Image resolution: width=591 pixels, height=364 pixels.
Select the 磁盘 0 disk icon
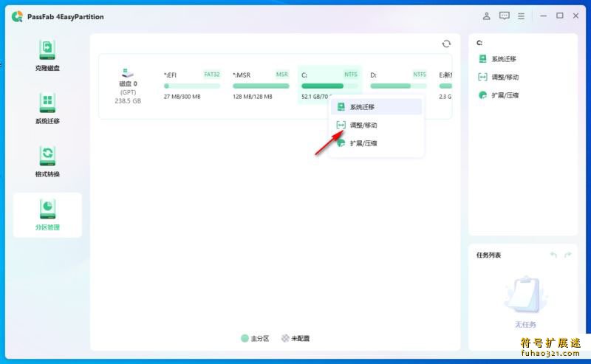(x=128, y=72)
